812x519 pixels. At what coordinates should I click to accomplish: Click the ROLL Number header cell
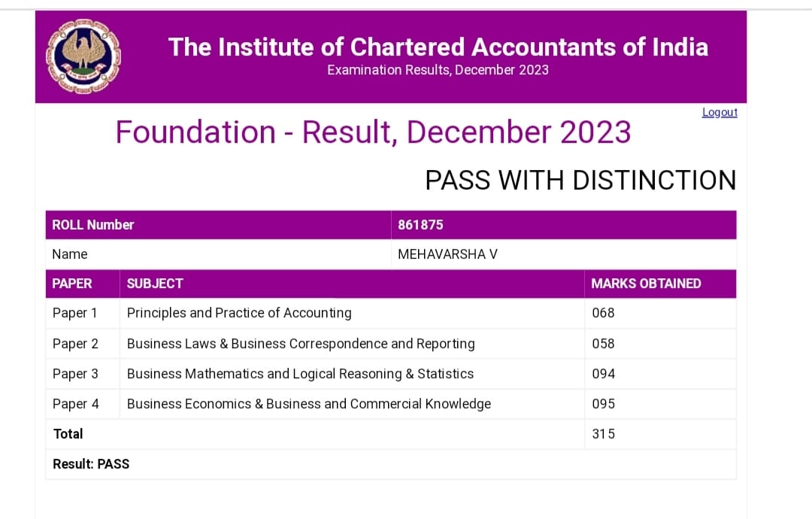[x=218, y=225]
